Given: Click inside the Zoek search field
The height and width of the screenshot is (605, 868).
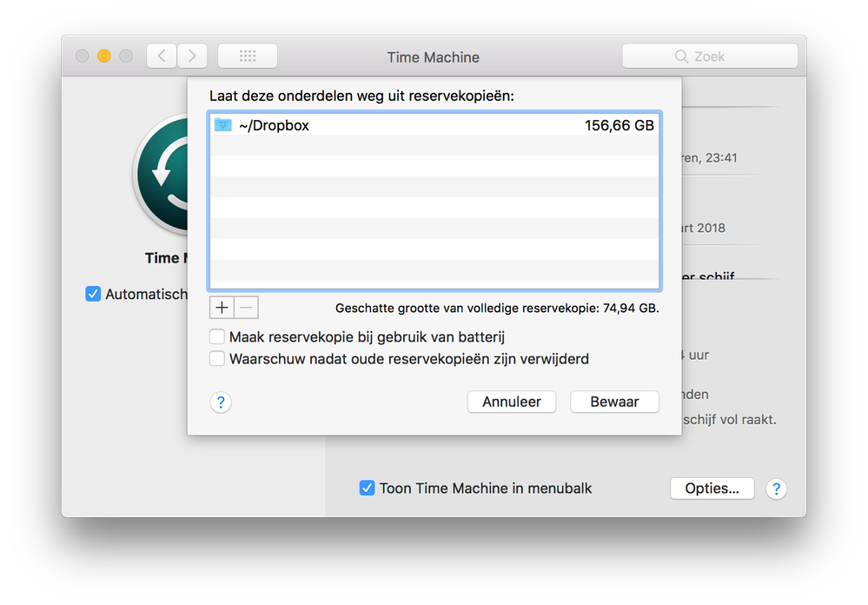Looking at the screenshot, I should (721, 56).
